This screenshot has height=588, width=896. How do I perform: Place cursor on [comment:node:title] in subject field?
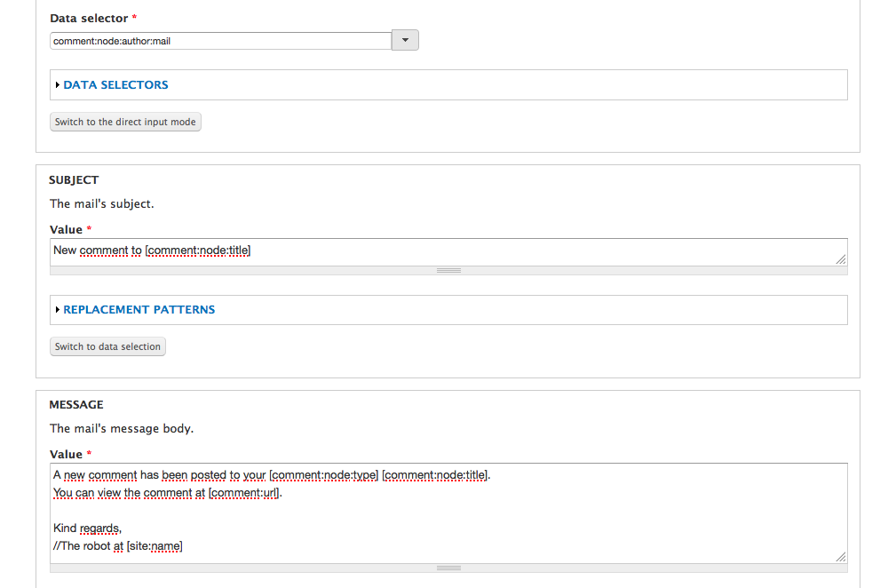pos(198,250)
